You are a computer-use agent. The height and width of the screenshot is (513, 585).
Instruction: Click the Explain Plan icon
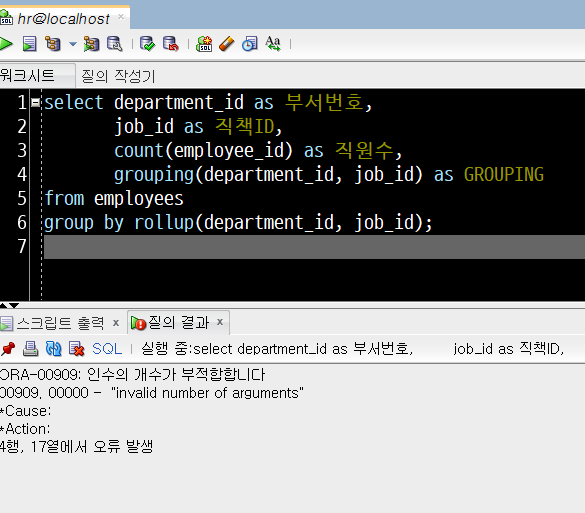[x=53, y=44]
